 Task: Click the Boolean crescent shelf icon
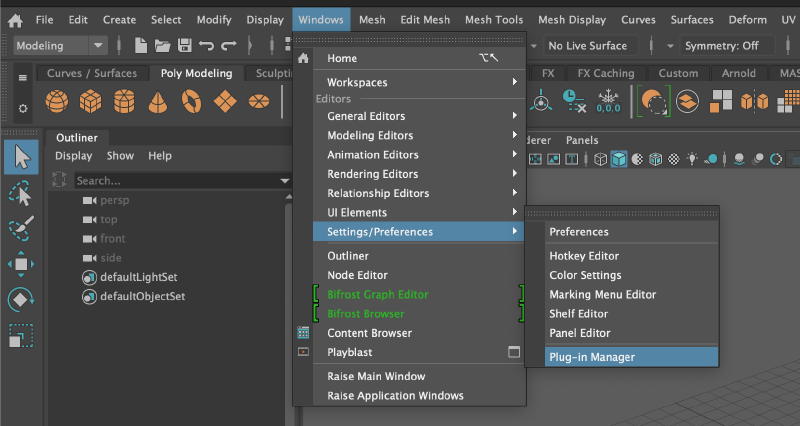click(x=654, y=101)
